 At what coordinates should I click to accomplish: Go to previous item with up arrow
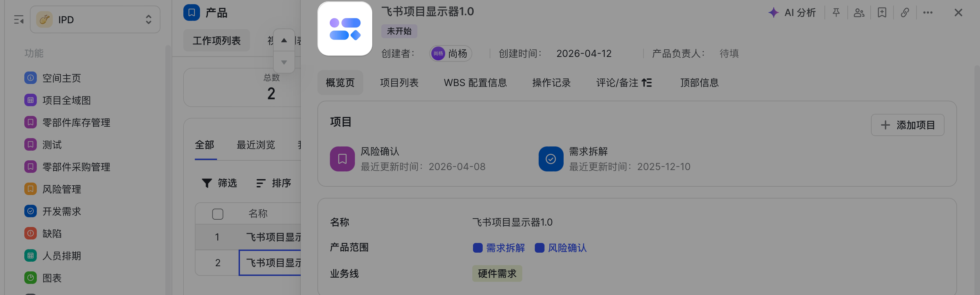click(x=284, y=40)
